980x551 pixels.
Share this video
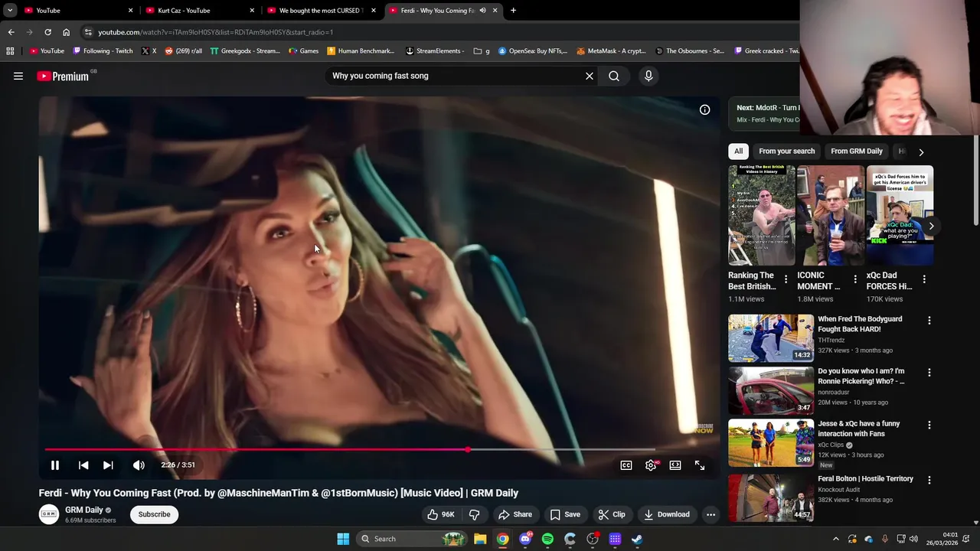pos(515,514)
